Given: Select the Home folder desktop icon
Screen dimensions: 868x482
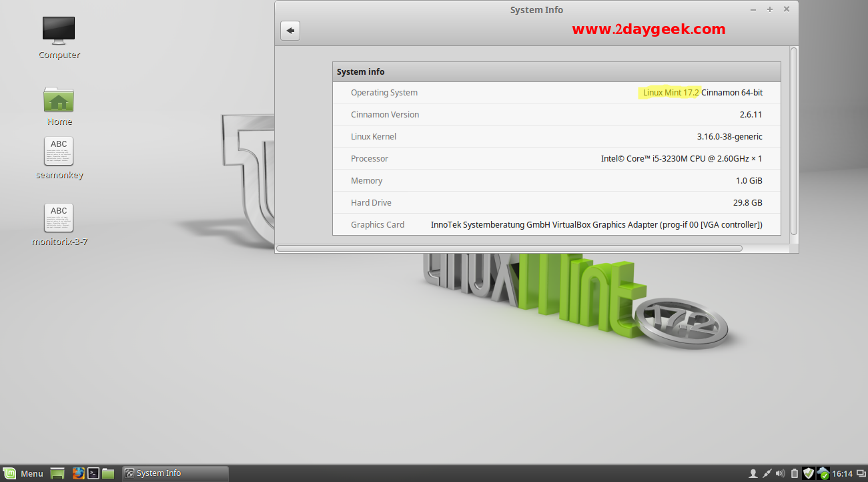Looking at the screenshot, I should [59, 100].
